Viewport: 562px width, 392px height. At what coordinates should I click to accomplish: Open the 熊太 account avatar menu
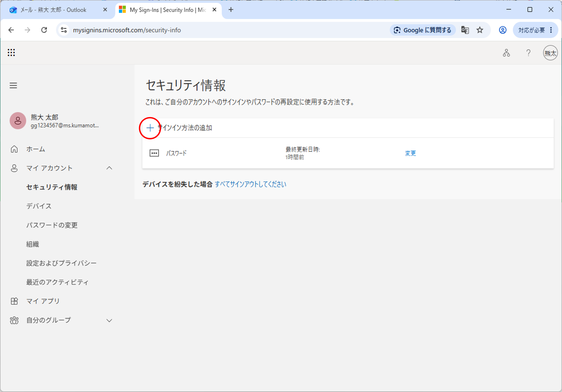[550, 53]
